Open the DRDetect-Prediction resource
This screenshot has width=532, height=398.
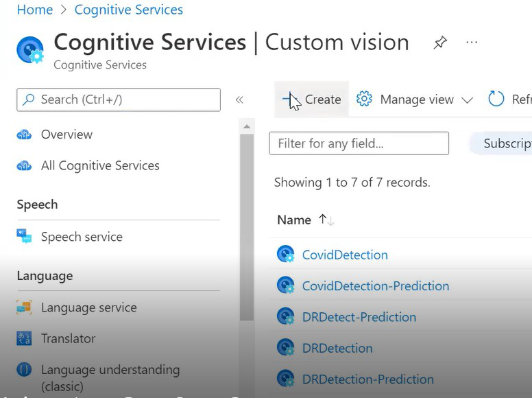click(x=359, y=317)
